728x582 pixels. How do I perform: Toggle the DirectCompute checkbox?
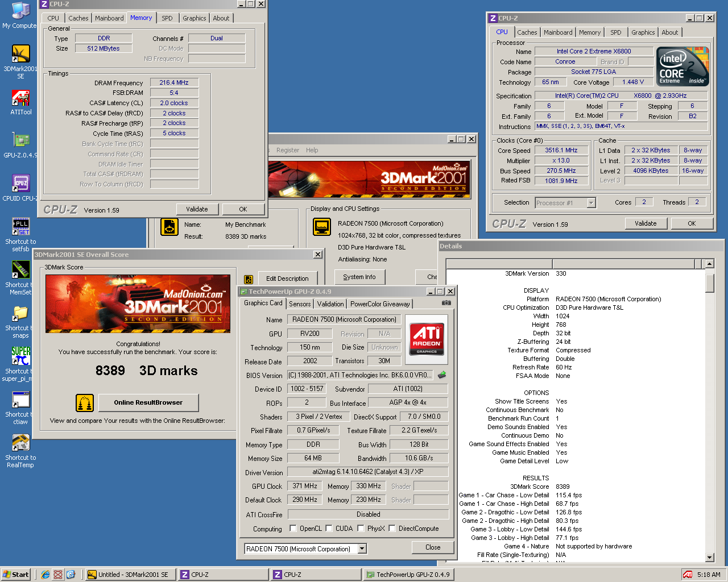[392, 529]
